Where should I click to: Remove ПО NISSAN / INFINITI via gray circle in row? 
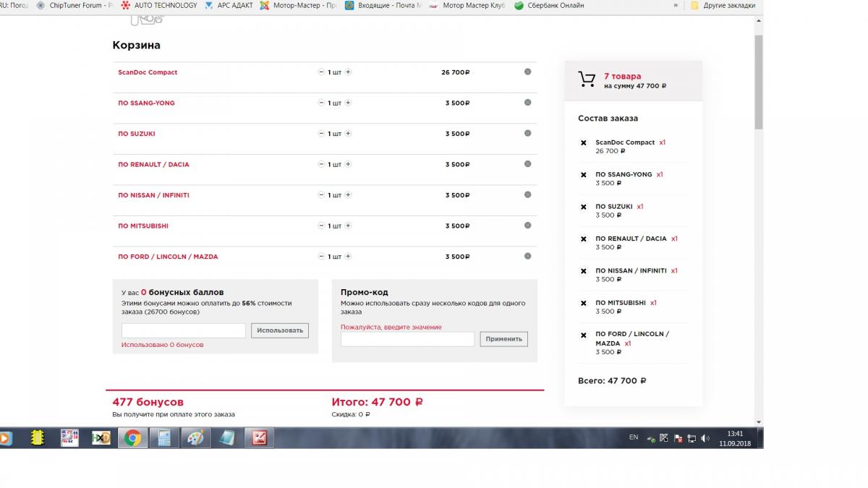pyautogui.click(x=527, y=194)
